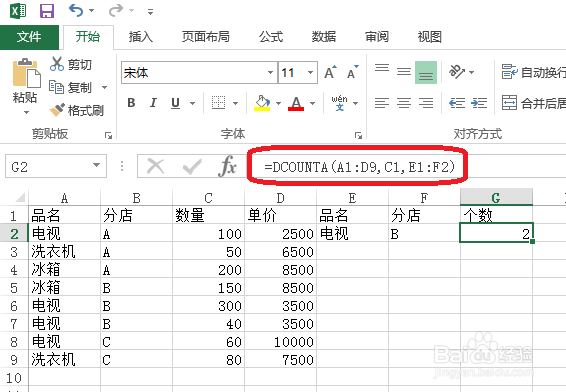Toggle Bold formatting
Screen dimensions: 566x392
[x=132, y=103]
